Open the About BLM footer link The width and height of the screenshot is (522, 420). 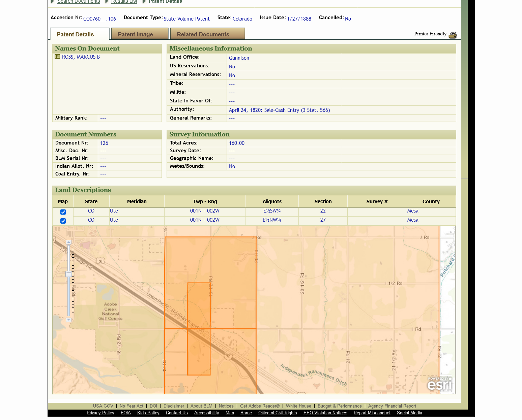pos(201,406)
